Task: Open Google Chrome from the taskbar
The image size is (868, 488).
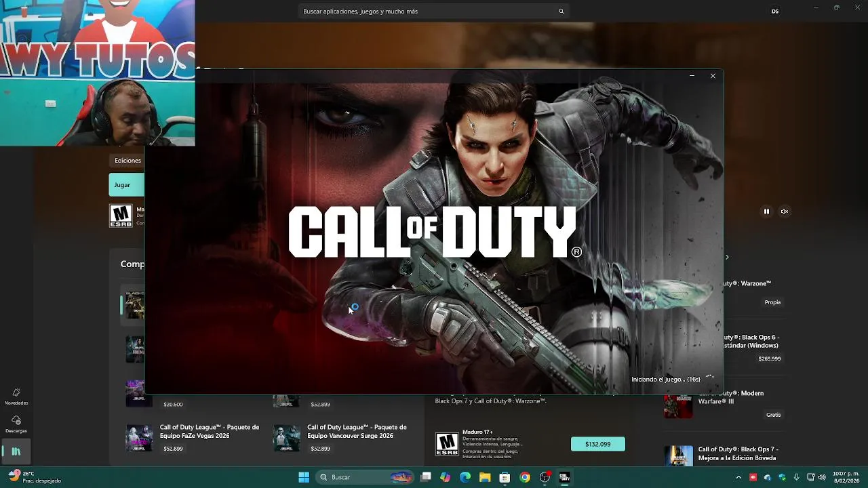Action: click(525, 477)
